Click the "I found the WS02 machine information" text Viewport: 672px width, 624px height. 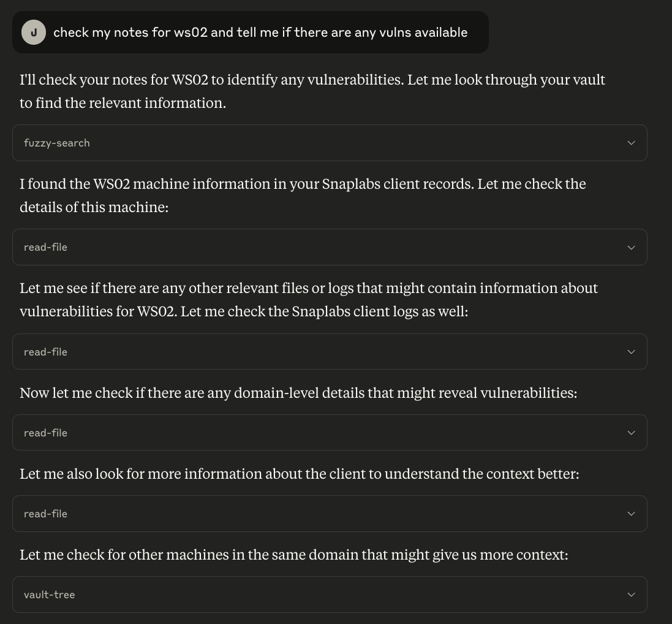(303, 196)
